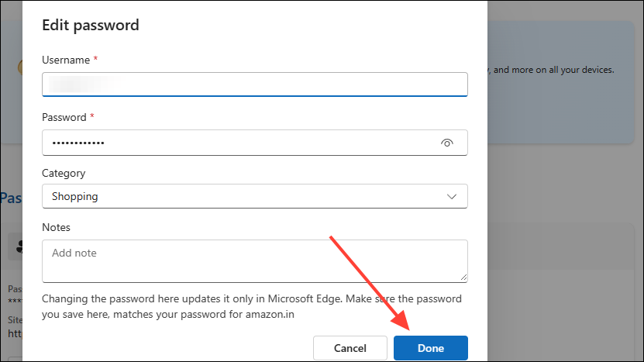The image size is (644, 362).
Task: Click the profile icon behind the dialog
Action: [19, 247]
